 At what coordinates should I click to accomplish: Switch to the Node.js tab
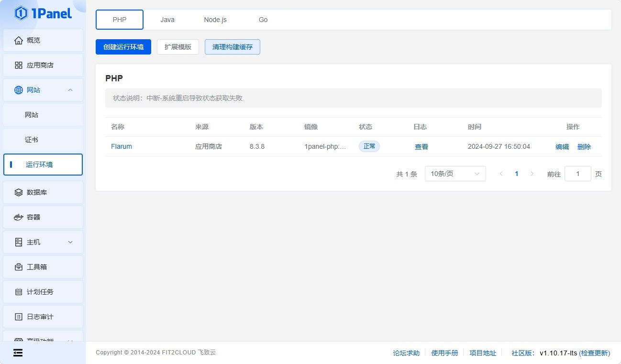point(215,20)
